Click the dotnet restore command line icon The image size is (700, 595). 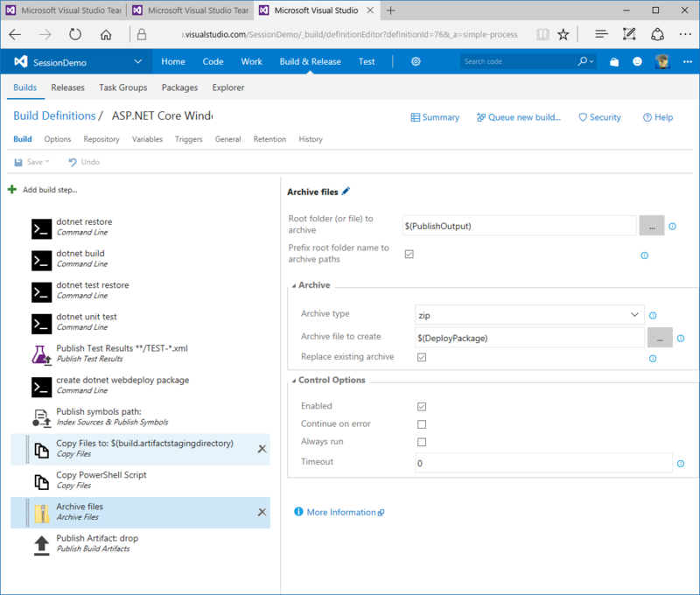point(41,229)
